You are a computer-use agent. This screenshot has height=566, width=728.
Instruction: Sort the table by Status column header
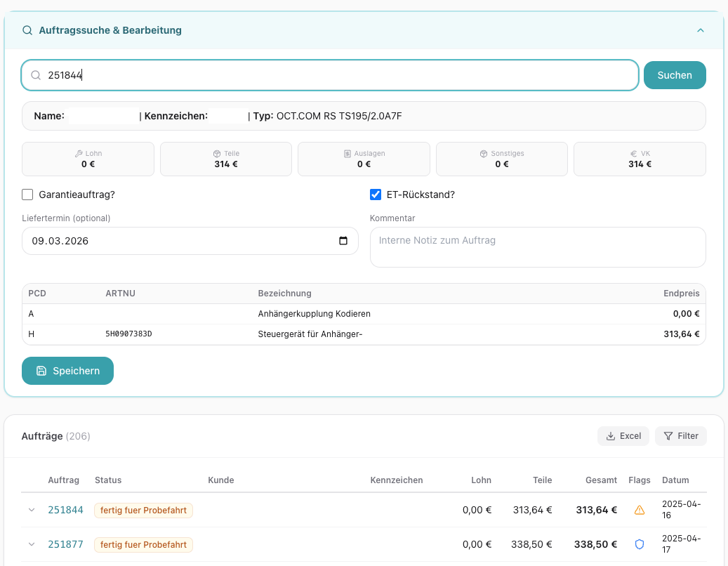pyautogui.click(x=108, y=480)
